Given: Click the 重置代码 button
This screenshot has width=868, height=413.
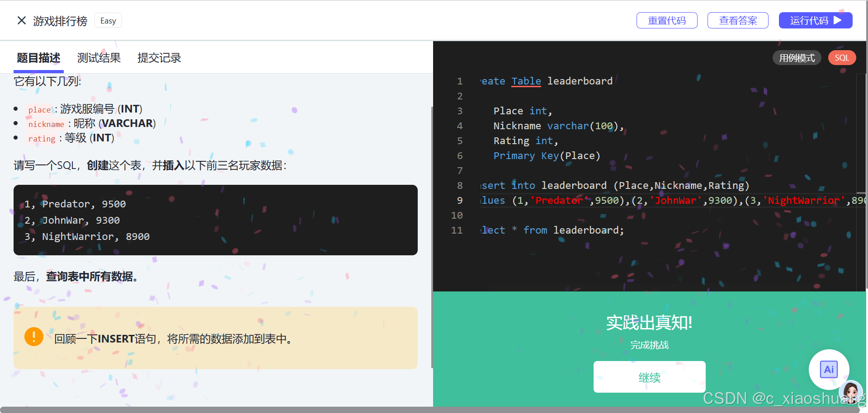Looking at the screenshot, I should point(667,20).
